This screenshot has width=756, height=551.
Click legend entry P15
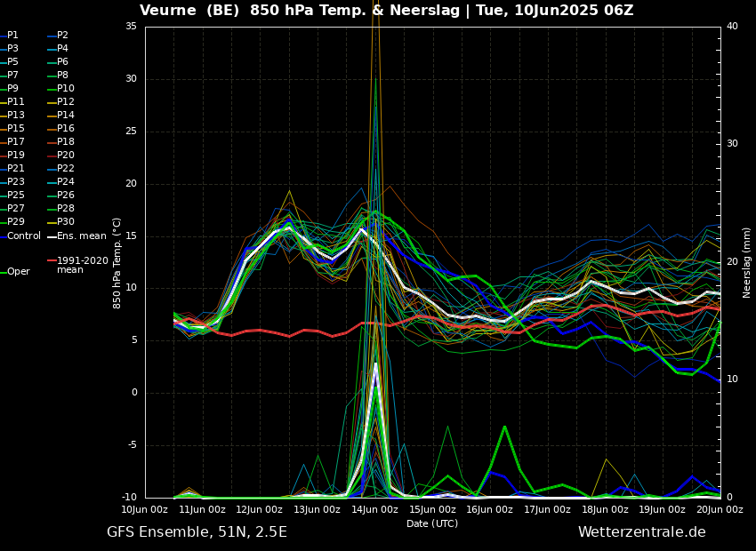coord(12,129)
